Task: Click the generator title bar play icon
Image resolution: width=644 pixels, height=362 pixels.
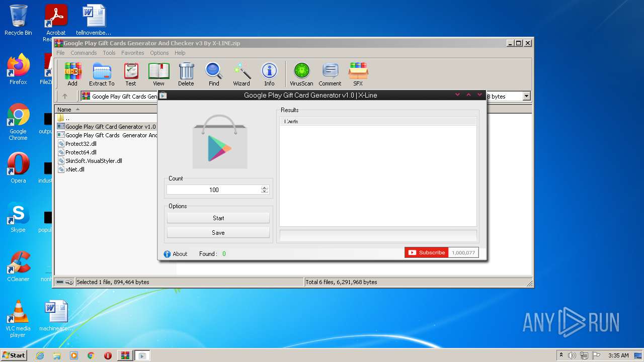Action: pyautogui.click(x=163, y=95)
